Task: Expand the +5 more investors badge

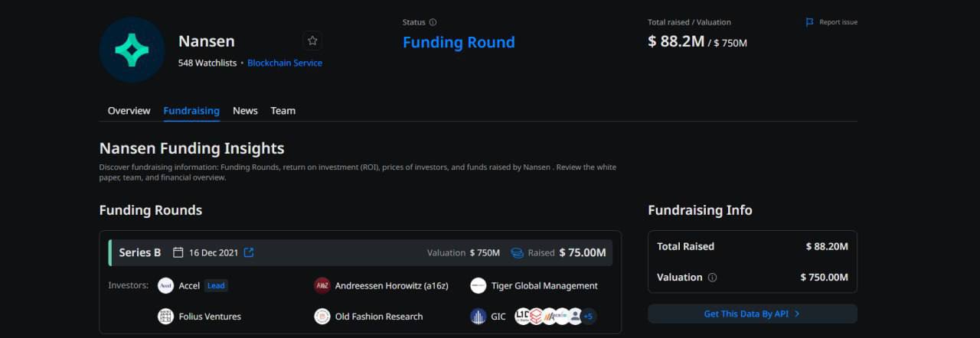Action: (588, 316)
